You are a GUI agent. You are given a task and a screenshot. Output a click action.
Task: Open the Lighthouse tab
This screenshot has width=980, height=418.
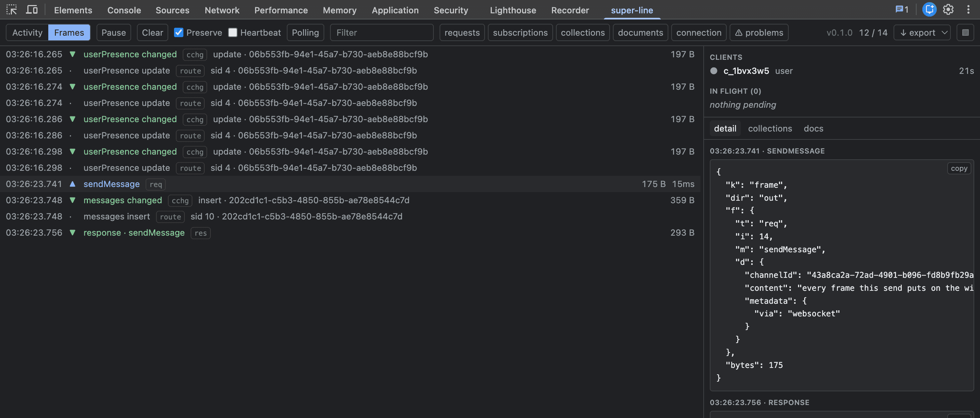[x=513, y=10]
